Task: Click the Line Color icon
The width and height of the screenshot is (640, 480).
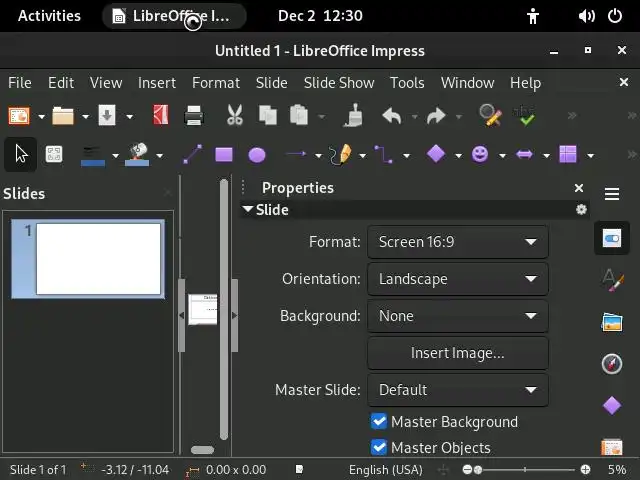Action: tap(93, 156)
